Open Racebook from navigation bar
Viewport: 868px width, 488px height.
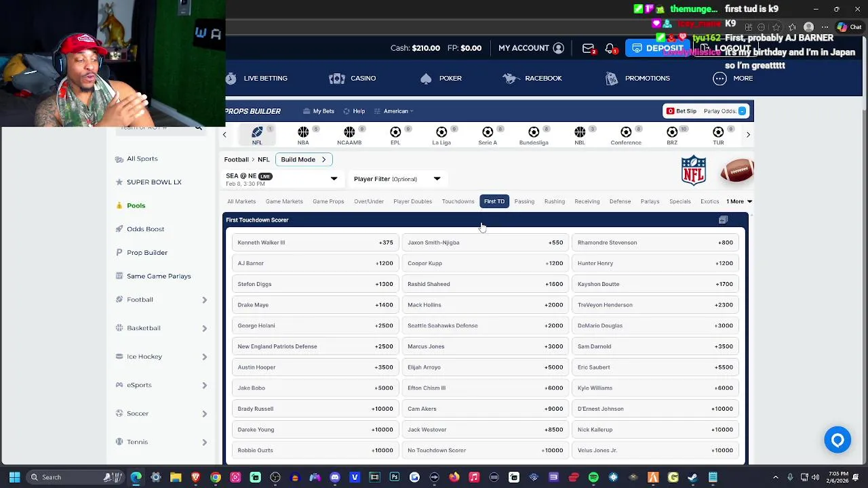tap(532, 78)
